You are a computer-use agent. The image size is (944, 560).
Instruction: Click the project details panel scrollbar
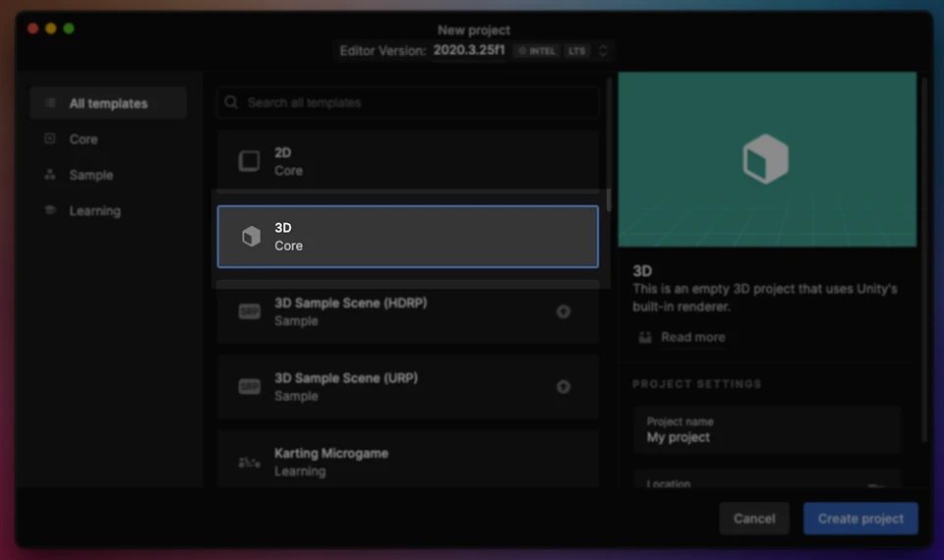click(924, 259)
